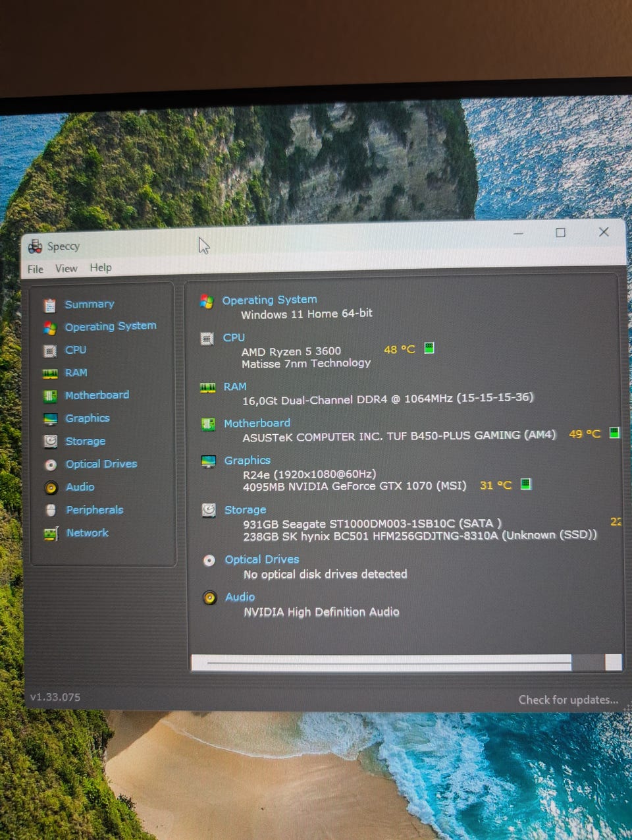The image size is (632, 840).
Task: Click the CPU chip icon in summary panel
Action: tap(207, 339)
